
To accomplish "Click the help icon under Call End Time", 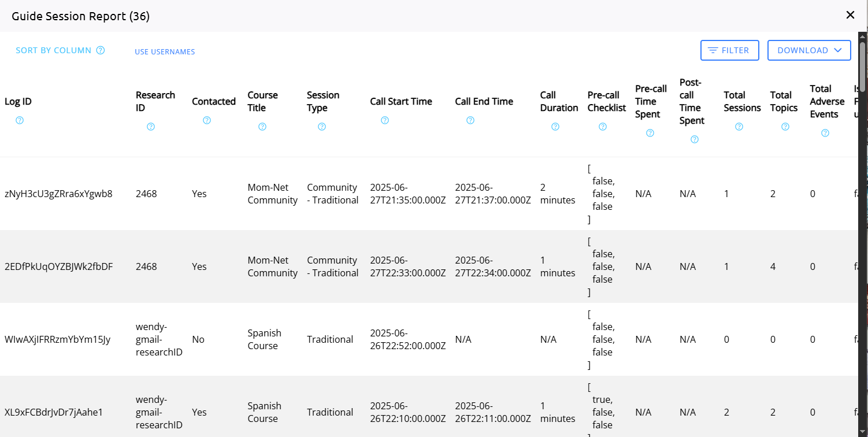I will tap(470, 120).
